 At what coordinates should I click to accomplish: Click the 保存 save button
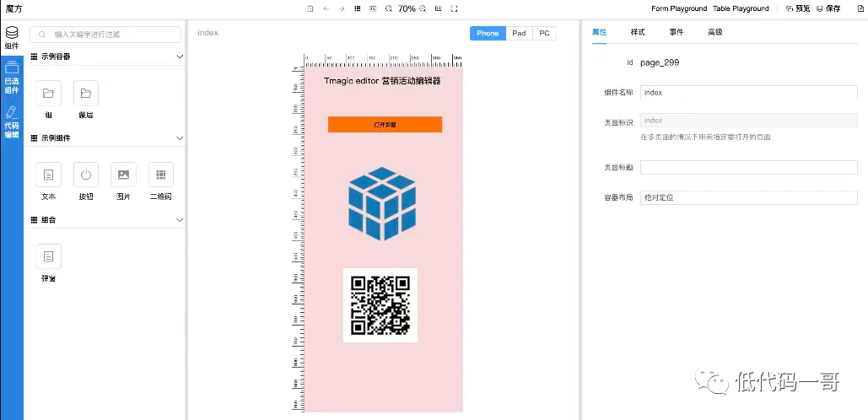pos(828,8)
